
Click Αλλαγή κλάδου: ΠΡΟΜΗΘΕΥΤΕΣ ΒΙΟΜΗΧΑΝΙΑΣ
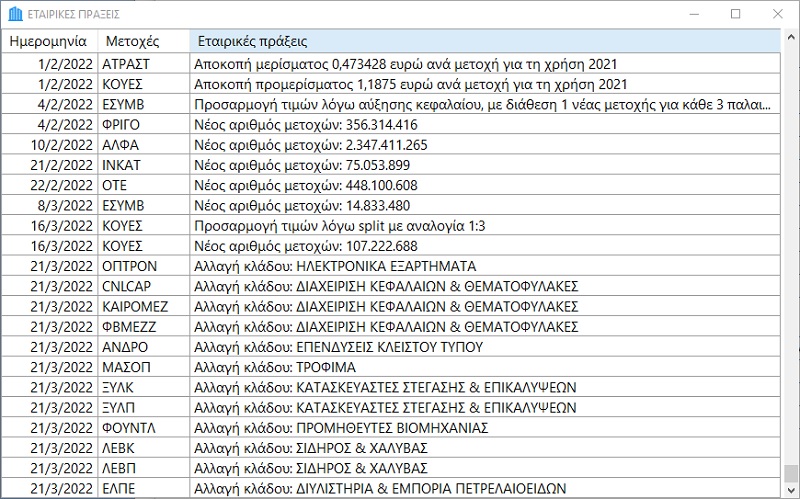[485, 428]
